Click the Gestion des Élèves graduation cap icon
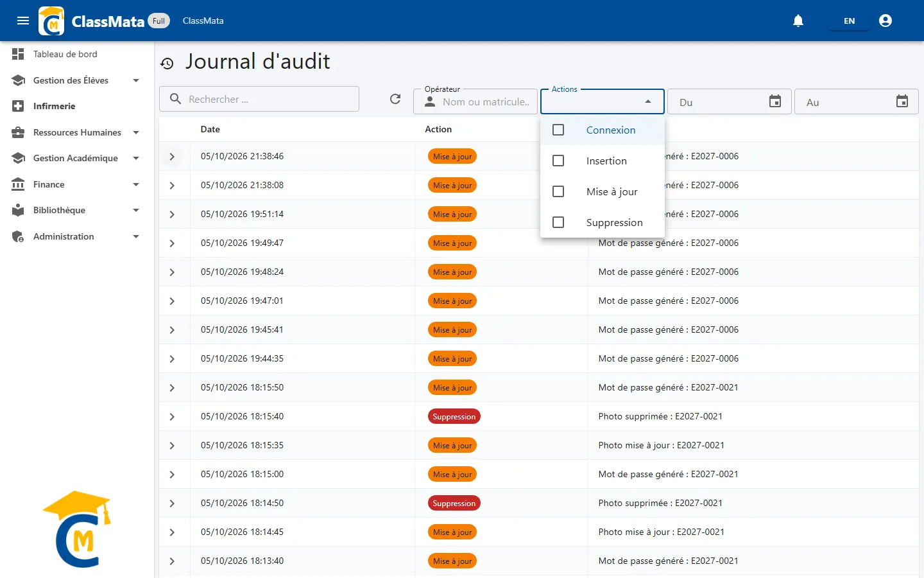Viewport: 924px width, 578px height. (18, 80)
